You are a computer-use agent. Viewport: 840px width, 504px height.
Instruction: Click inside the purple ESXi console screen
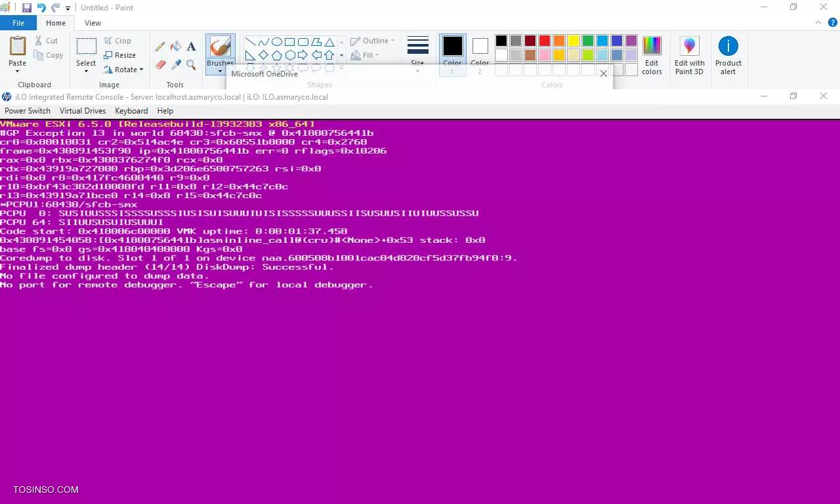tap(420, 312)
